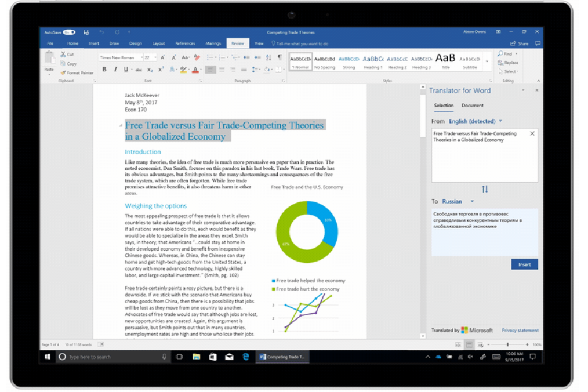The height and width of the screenshot is (392, 588).
Task: Clear all formatting with eraser icon
Action: point(197,57)
